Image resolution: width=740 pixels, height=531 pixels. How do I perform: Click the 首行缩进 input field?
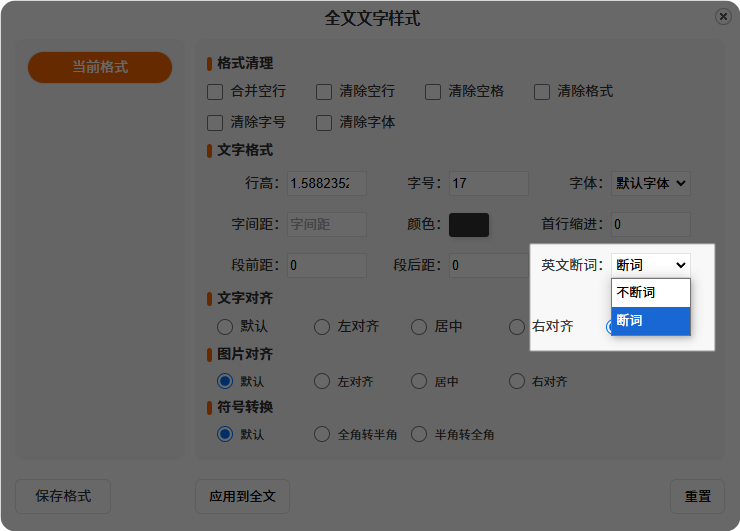click(650, 224)
